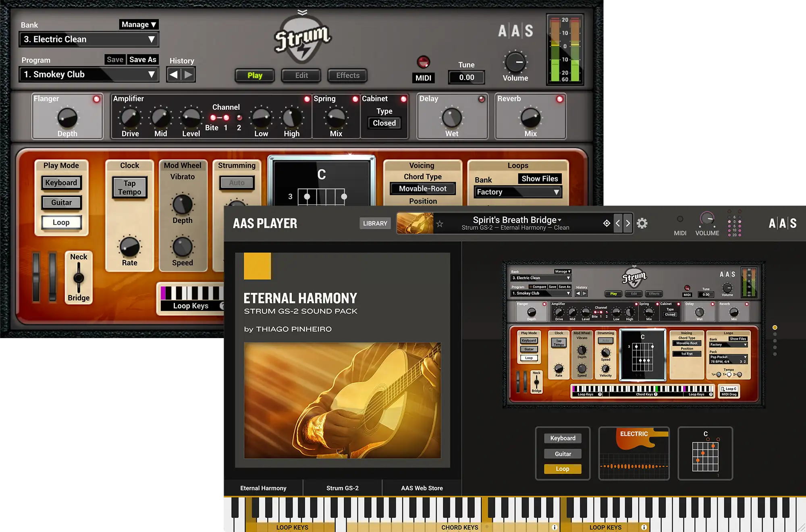
Task: Adjust the Neck–Bridge pick position slider
Action: [x=79, y=278]
